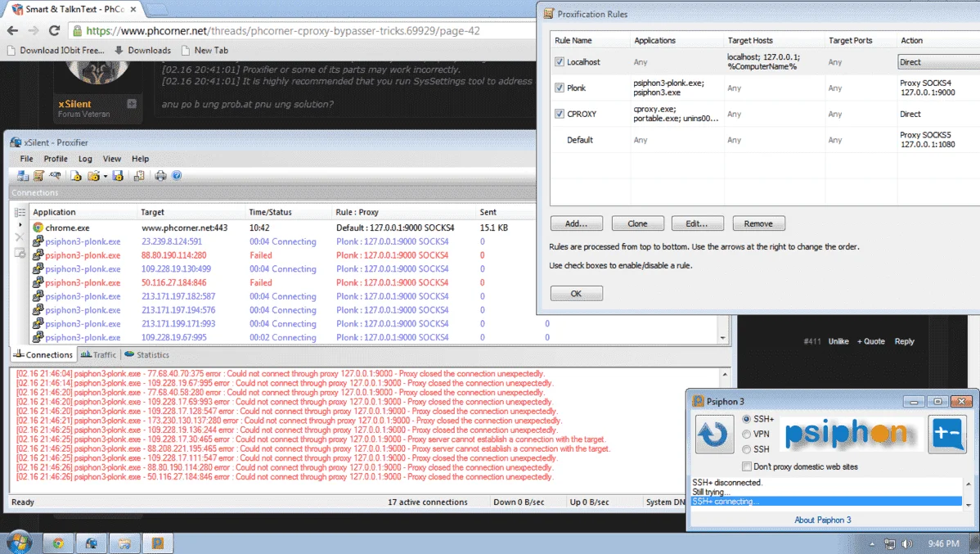Click the Psiphon icon on the taskbar

click(158, 543)
